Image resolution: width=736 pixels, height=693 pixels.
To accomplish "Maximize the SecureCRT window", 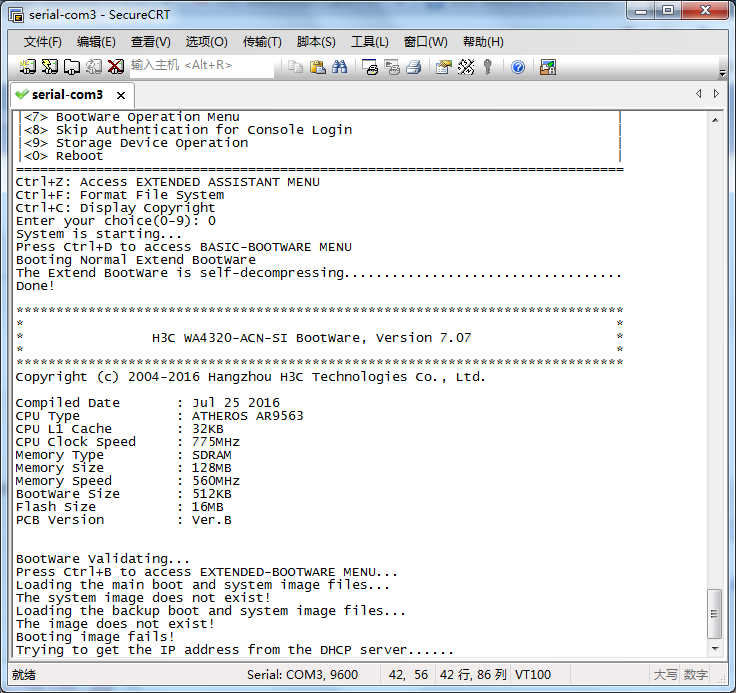I will [668, 10].
